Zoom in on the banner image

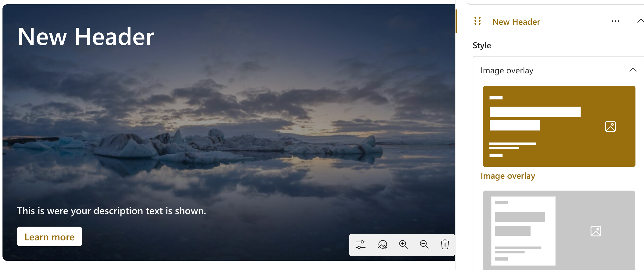[x=403, y=244]
